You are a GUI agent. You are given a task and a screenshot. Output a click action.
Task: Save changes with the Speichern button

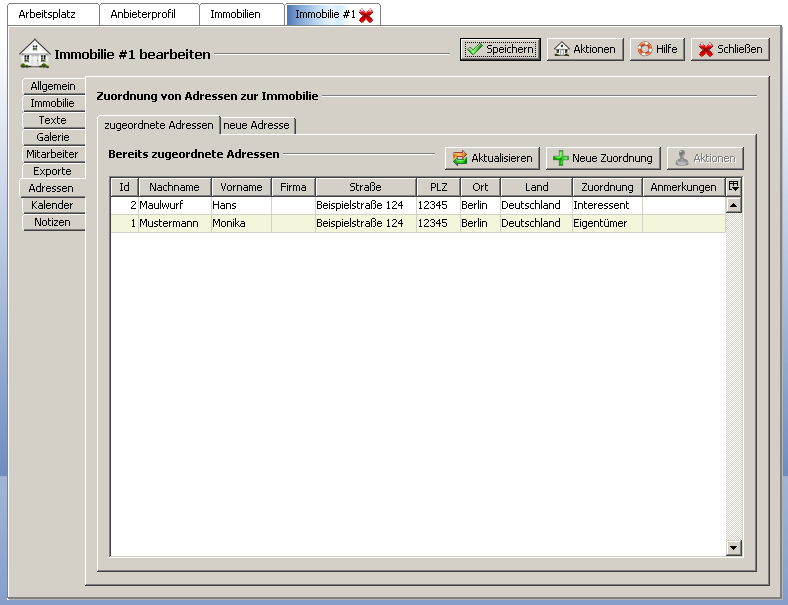[x=500, y=49]
